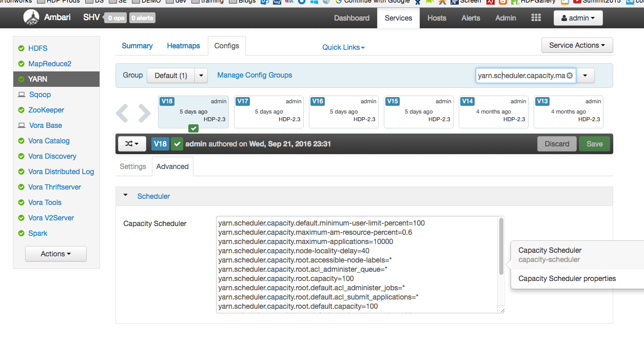
Task: Switch to the Settings tab
Action: pyautogui.click(x=133, y=166)
